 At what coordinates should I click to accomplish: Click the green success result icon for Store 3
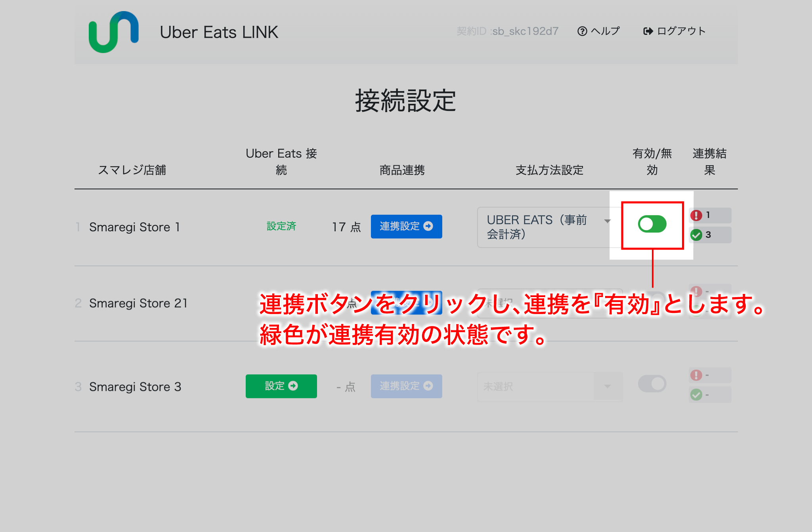696,395
